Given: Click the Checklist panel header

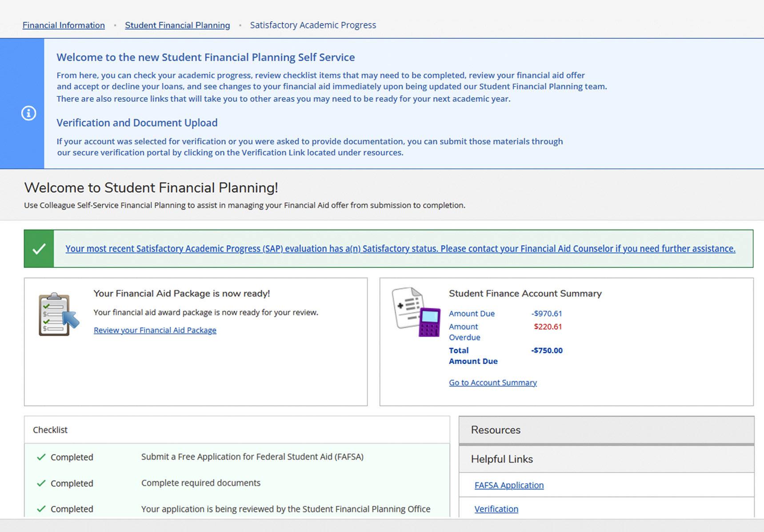Looking at the screenshot, I should pyautogui.click(x=50, y=430).
